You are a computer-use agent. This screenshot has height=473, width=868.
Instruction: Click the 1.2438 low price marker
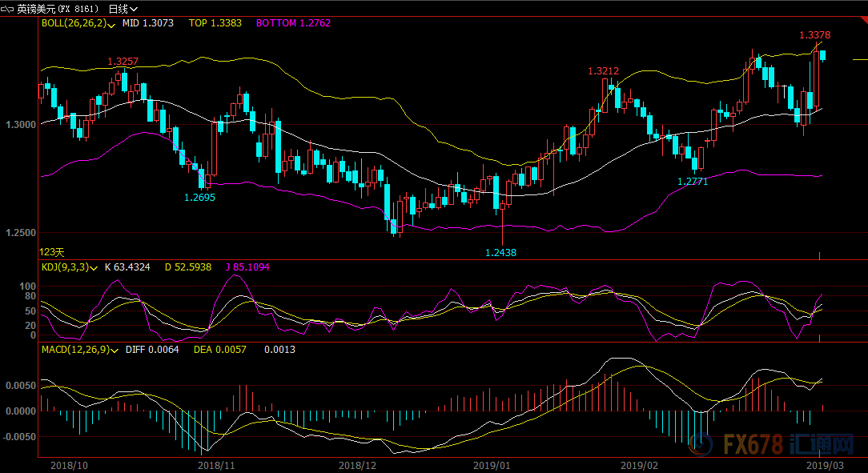[500, 252]
